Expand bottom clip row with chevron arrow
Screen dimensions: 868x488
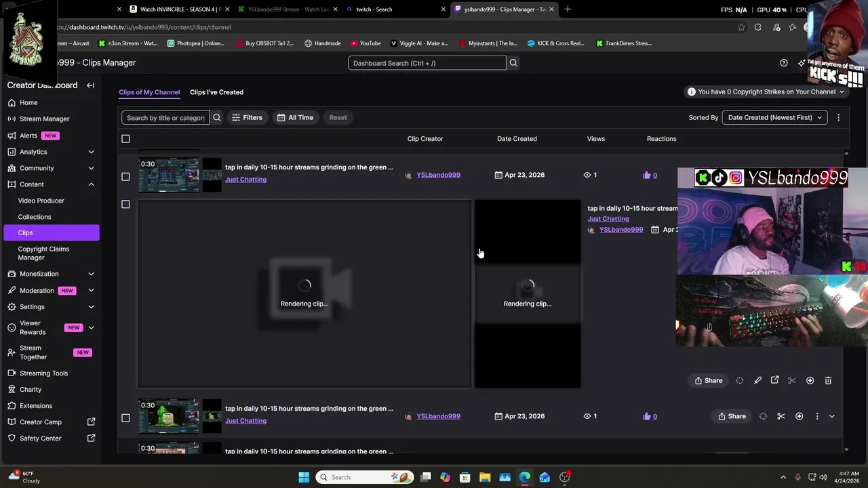[x=832, y=416]
